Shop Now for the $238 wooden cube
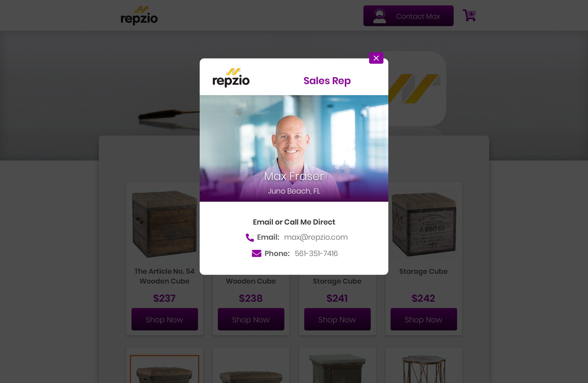The height and width of the screenshot is (383, 588). click(x=251, y=319)
